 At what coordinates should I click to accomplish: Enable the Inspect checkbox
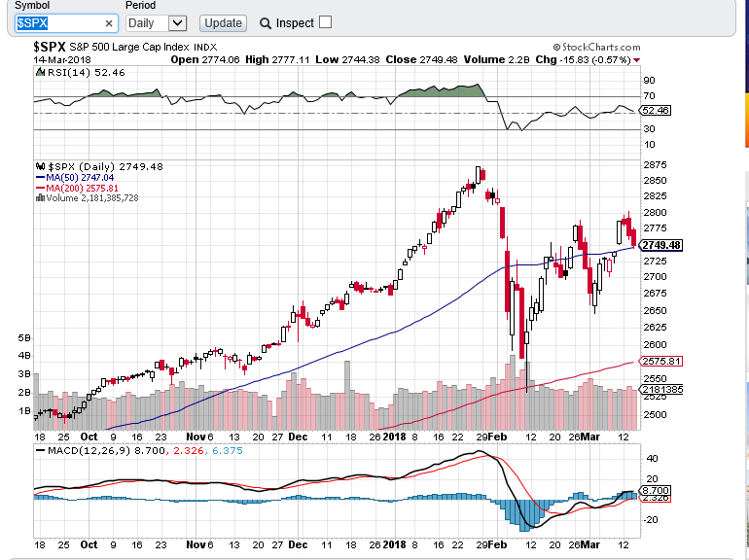(325, 22)
